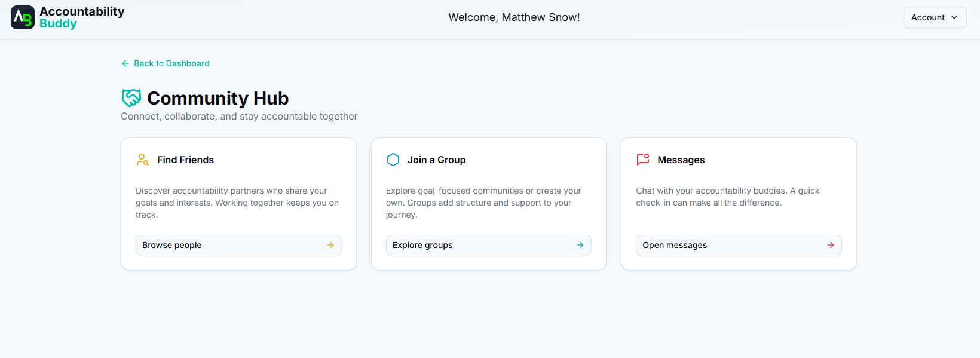The width and height of the screenshot is (980, 358).
Task: Select the Find Friends card heading
Action: [x=185, y=160]
